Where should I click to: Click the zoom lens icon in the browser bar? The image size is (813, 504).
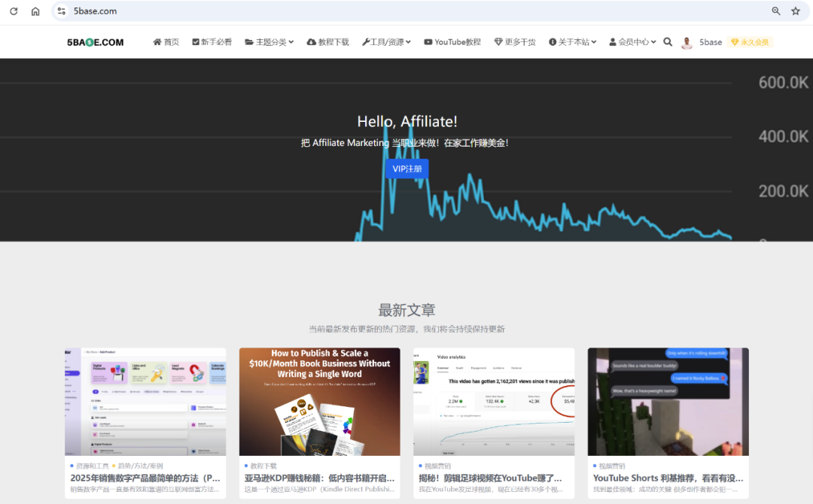click(775, 11)
